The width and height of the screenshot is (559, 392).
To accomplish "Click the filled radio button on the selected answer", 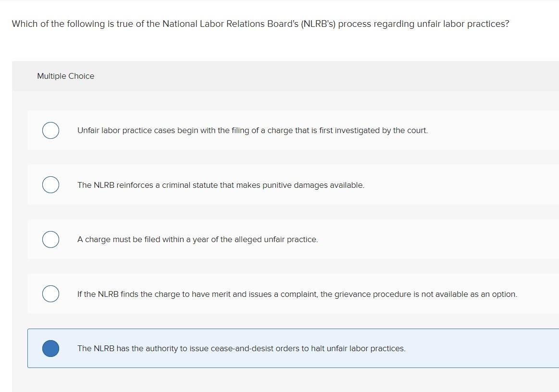I will click(50, 348).
